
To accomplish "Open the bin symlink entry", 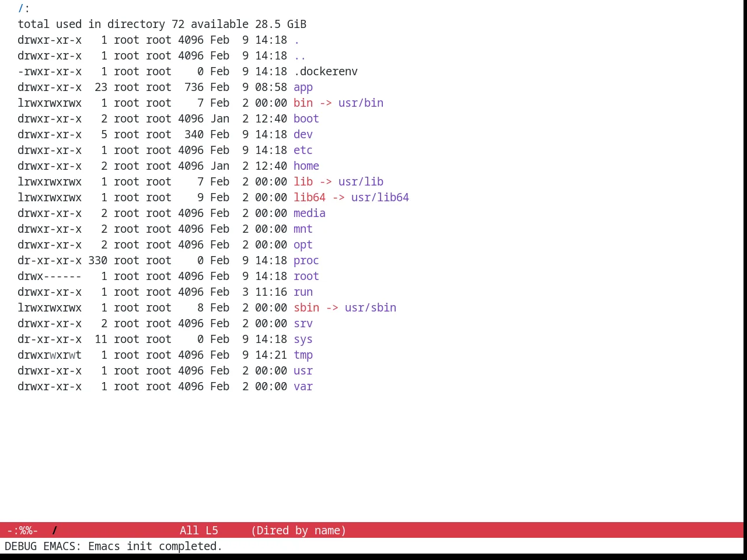I will (x=303, y=103).
